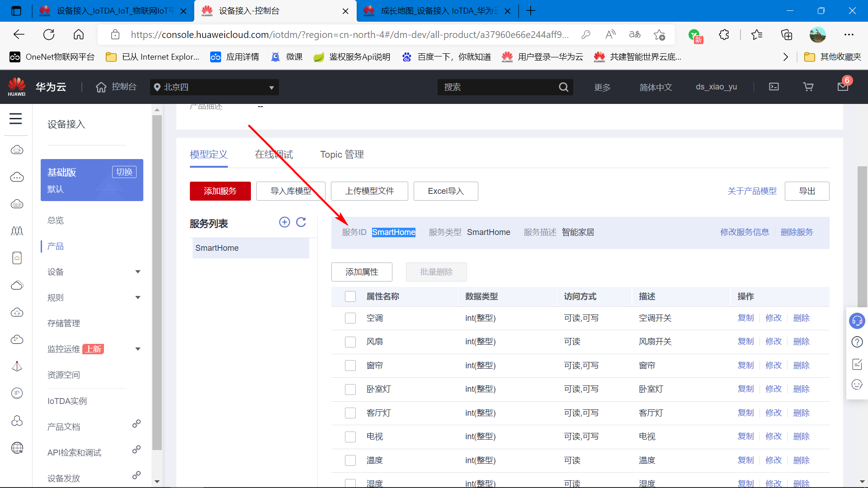Screen dimensions: 868x488
Task: Select the 窗帘 property checkbox
Action: point(350,366)
